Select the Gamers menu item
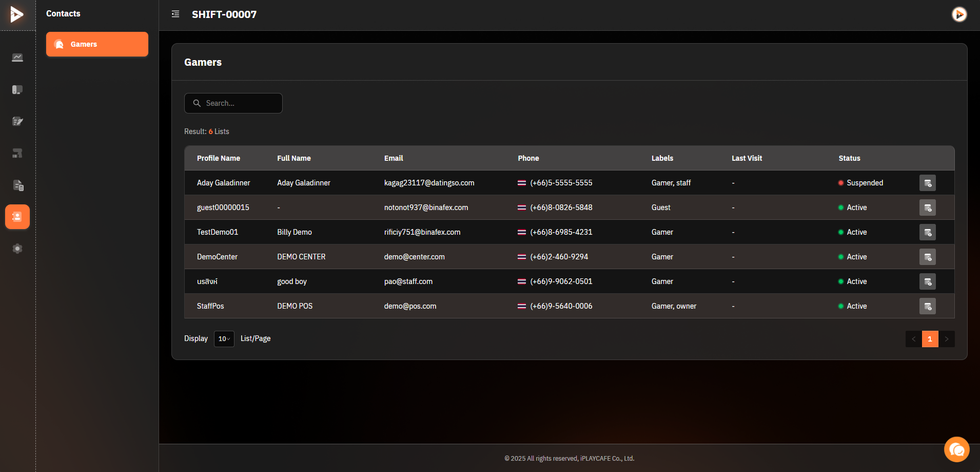 pos(97,44)
